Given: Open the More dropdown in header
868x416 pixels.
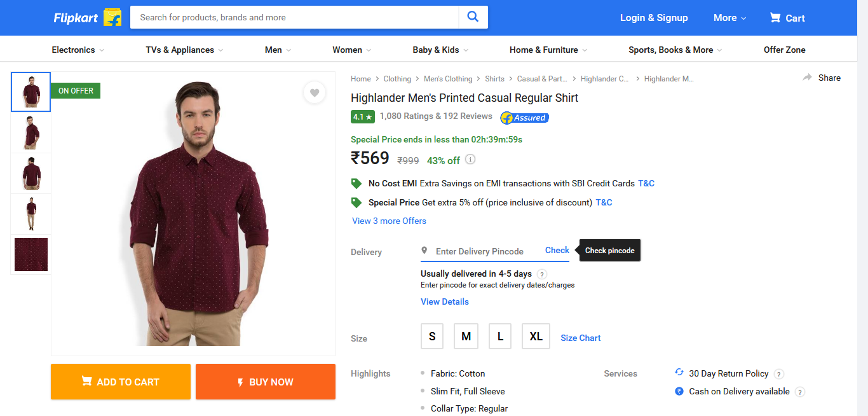Looking at the screenshot, I should point(729,18).
